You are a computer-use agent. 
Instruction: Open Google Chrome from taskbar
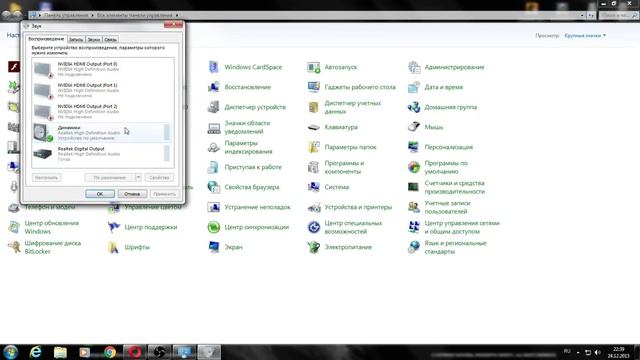[x=110, y=352]
